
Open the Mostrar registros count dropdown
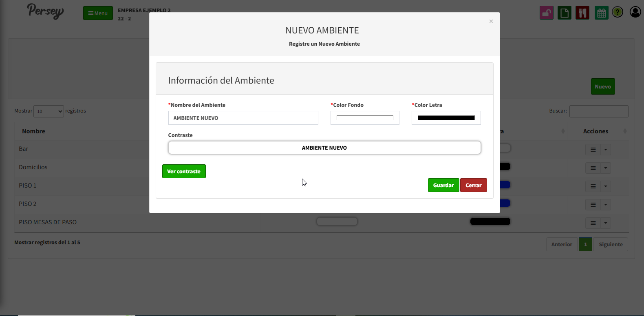point(49,111)
